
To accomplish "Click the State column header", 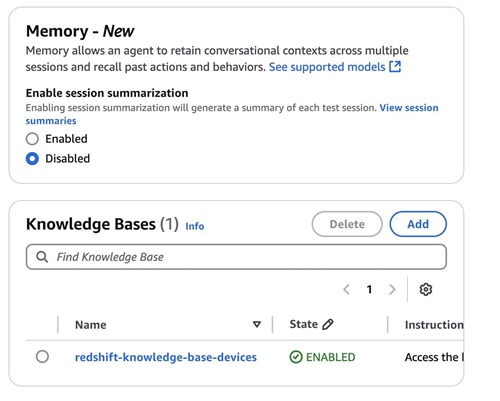I will coord(303,324).
